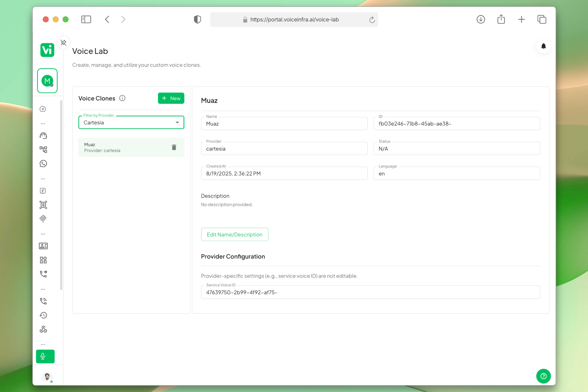The height and width of the screenshot is (392, 588).
Task: Click the Language field showing en
Action: click(x=457, y=173)
